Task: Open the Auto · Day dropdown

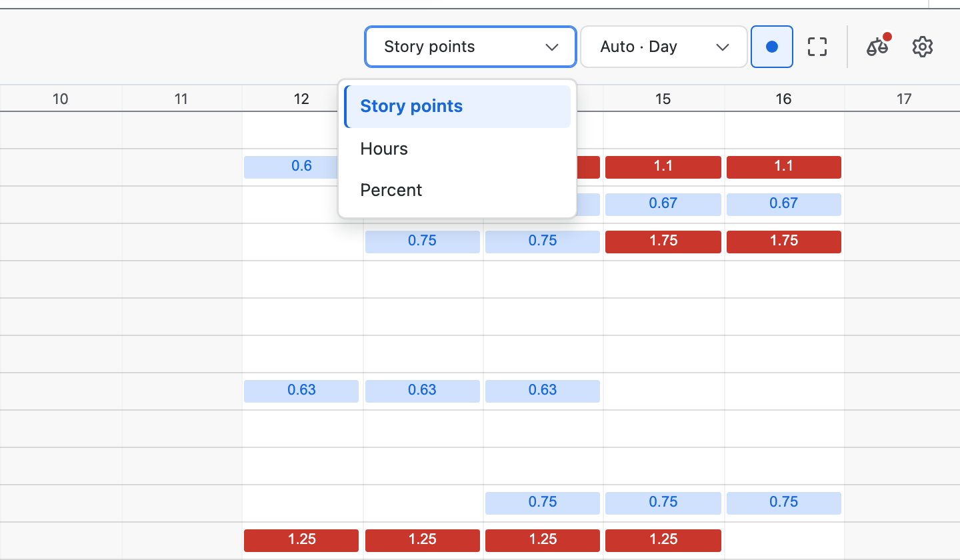Action: click(x=664, y=47)
